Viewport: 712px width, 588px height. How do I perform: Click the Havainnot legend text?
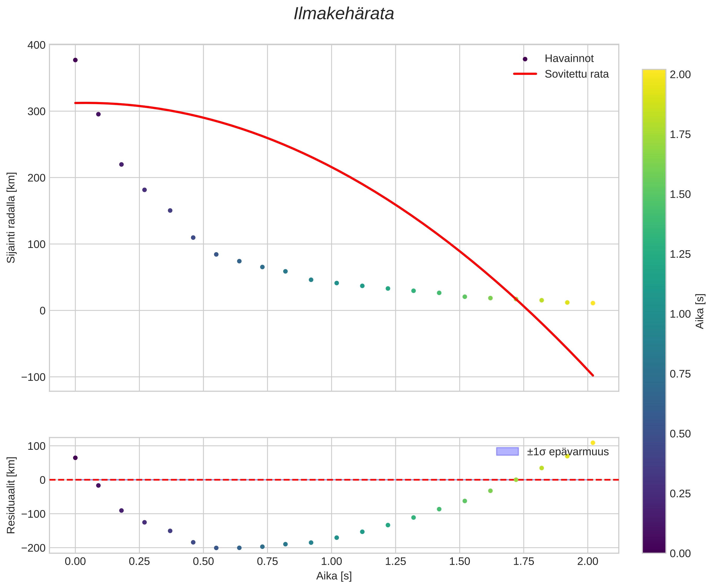point(569,59)
